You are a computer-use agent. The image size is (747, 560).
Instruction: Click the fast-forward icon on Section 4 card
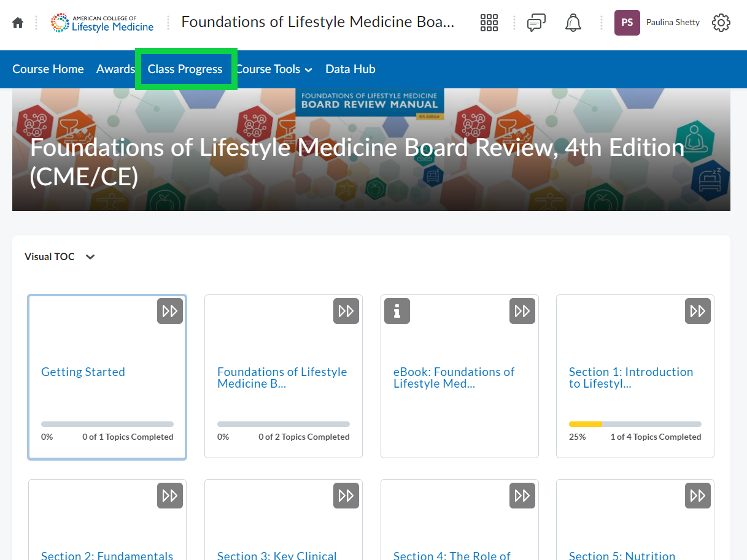tap(522, 496)
